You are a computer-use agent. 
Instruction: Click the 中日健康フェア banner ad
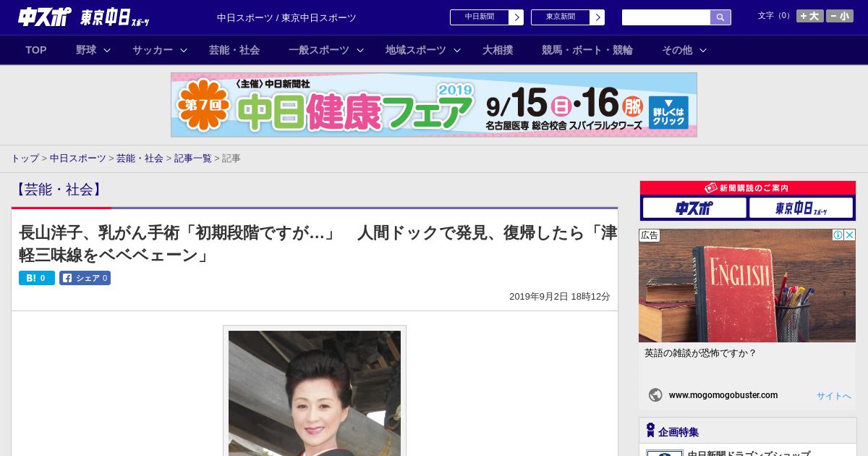click(434, 105)
